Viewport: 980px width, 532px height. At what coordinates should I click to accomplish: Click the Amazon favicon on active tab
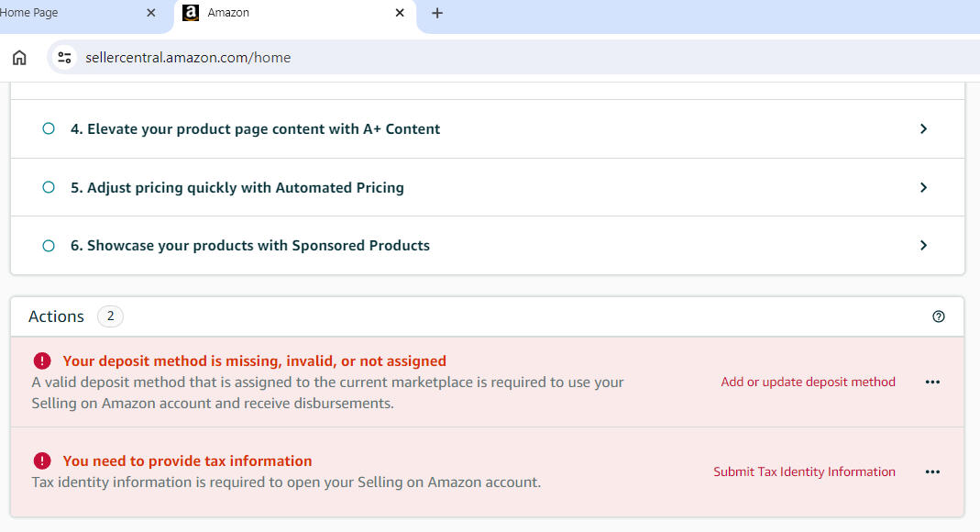coord(191,13)
